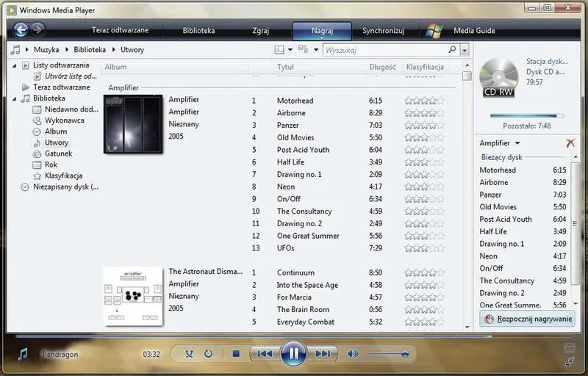Image resolution: width=588 pixels, height=376 pixels.
Task: Rate Motorhead with its star rating
Action: pos(424,101)
